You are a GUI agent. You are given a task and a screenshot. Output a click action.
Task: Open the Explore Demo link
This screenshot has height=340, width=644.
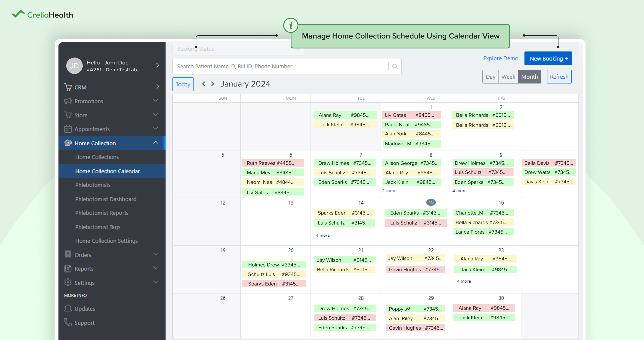[x=500, y=58]
